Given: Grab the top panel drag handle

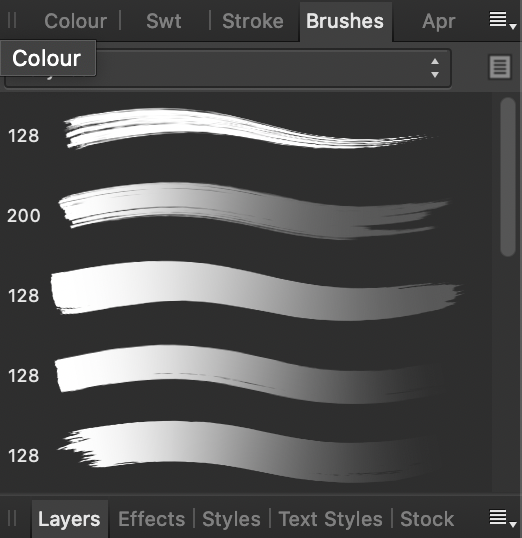Looking at the screenshot, I should [12, 21].
